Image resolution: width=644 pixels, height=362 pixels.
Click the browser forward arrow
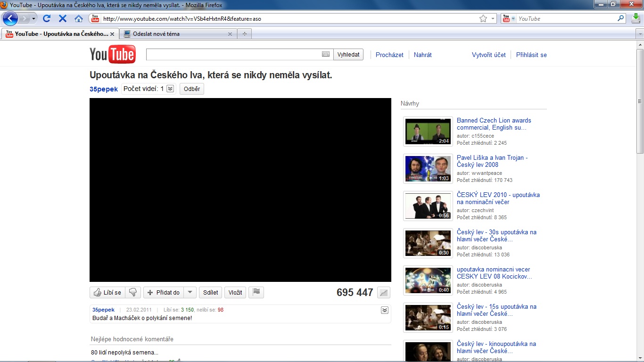tap(24, 19)
